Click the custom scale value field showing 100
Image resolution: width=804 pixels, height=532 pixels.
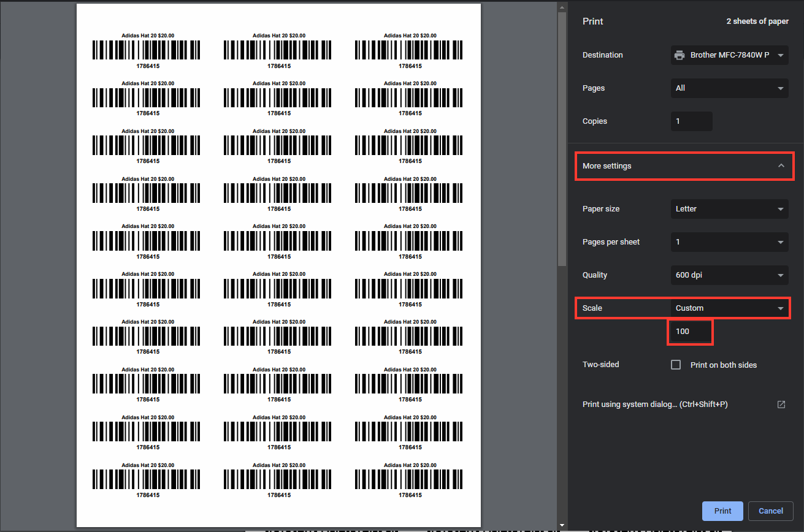click(x=690, y=331)
